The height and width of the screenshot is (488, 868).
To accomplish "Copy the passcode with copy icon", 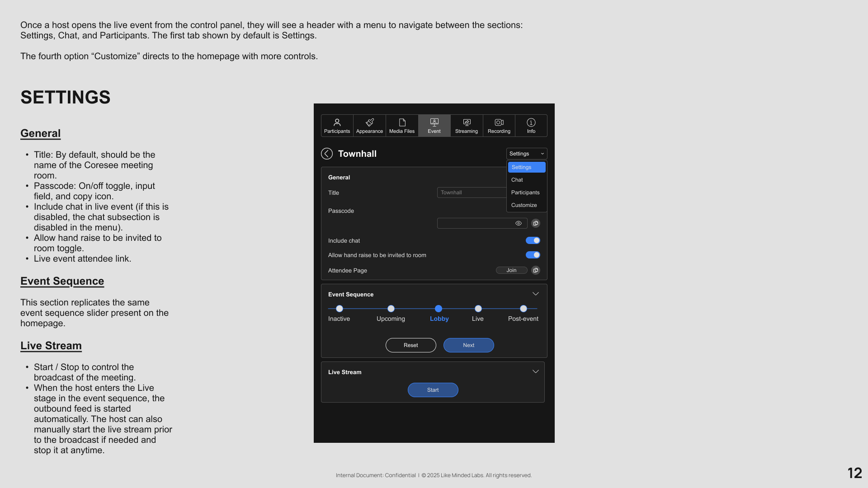I will click(x=536, y=223).
